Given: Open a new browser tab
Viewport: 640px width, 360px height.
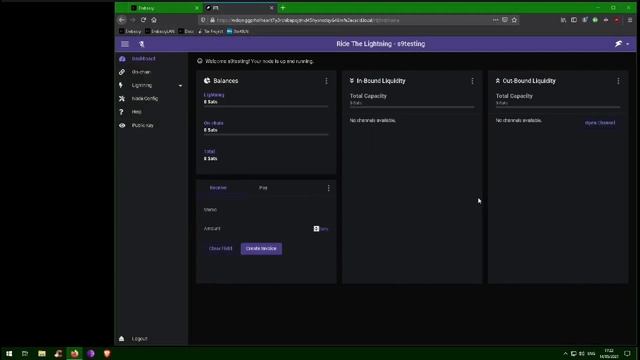Looking at the screenshot, I should click(x=282, y=8).
